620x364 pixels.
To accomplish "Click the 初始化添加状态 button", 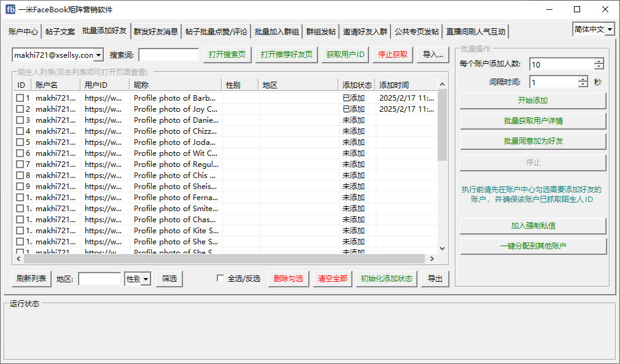I will (x=387, y=279).
